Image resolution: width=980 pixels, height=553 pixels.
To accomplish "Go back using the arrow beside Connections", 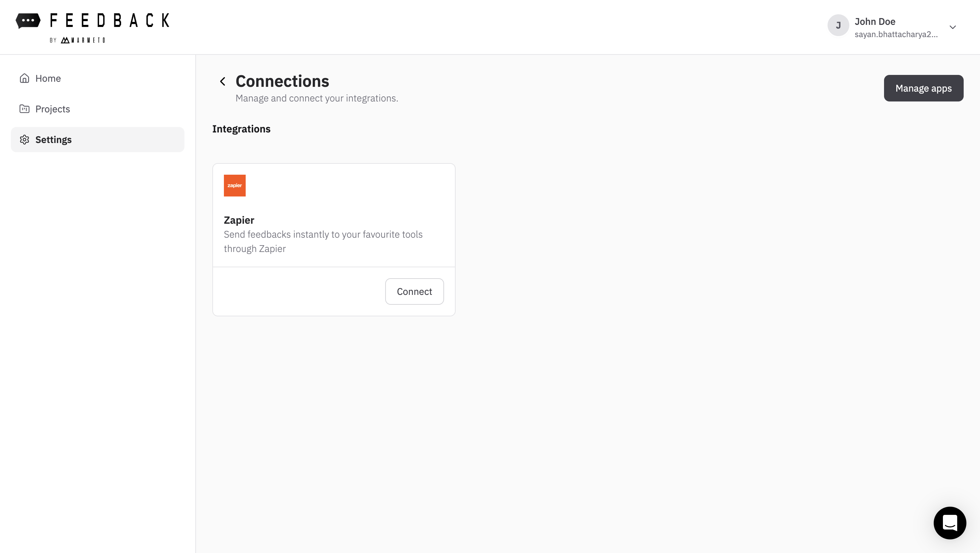I will pyautogui.click(x=223, y=81).
